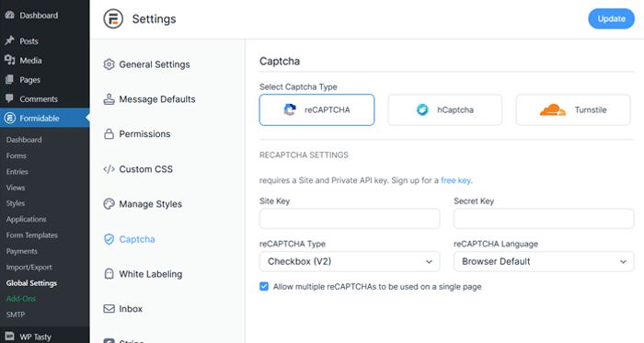Viewport: 644px width, 343px height.
Task: Follow the free key link
Action: (x=456, y=180)
